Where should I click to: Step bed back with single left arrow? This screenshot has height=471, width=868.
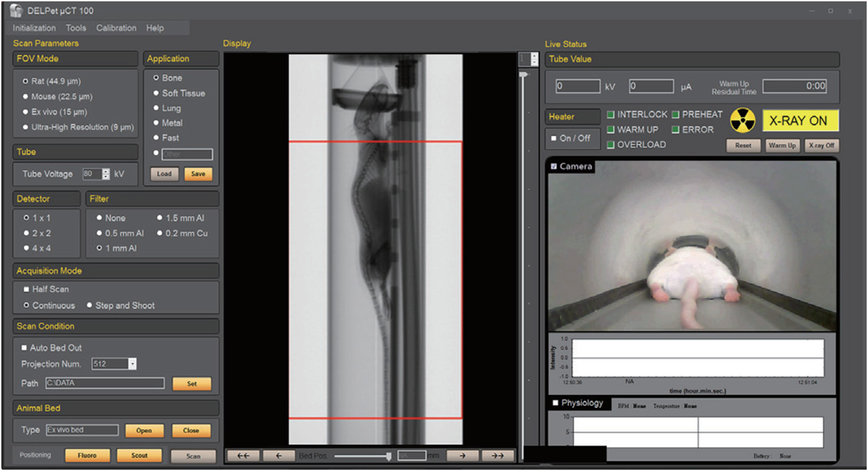click(279, 456)
